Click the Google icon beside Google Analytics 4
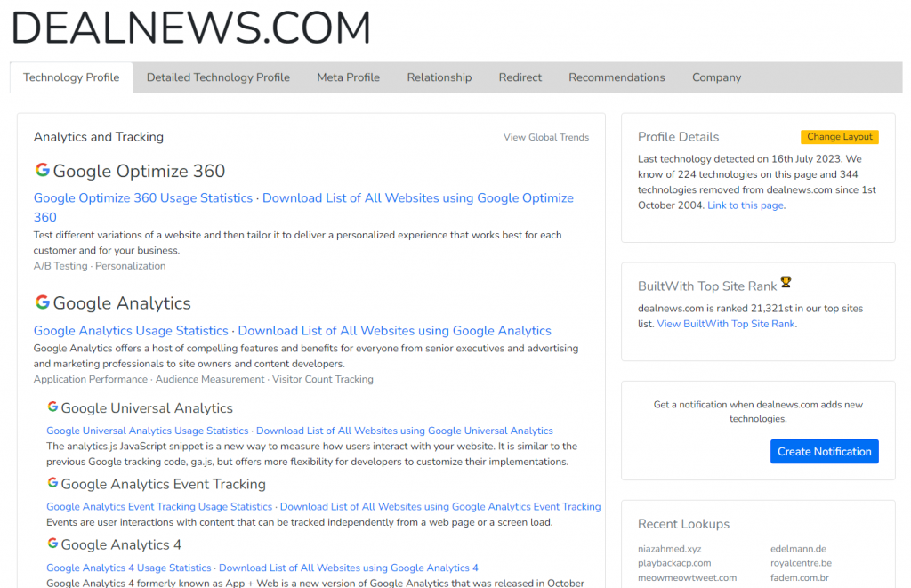Viewport: 911px width, 588px height. [52, 544]
